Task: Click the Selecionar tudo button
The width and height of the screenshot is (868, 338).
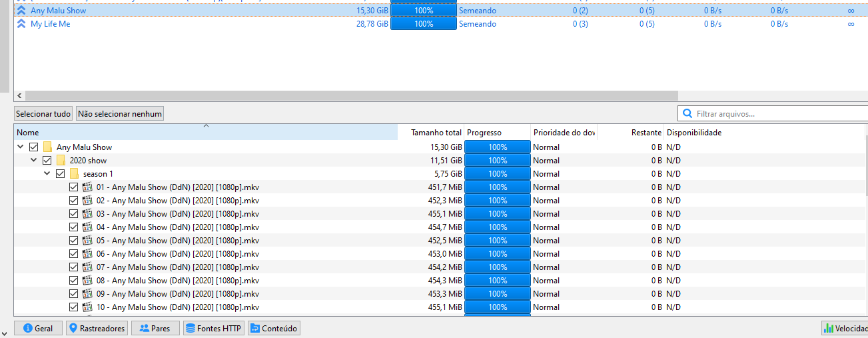Action: (x=43, y=114)
